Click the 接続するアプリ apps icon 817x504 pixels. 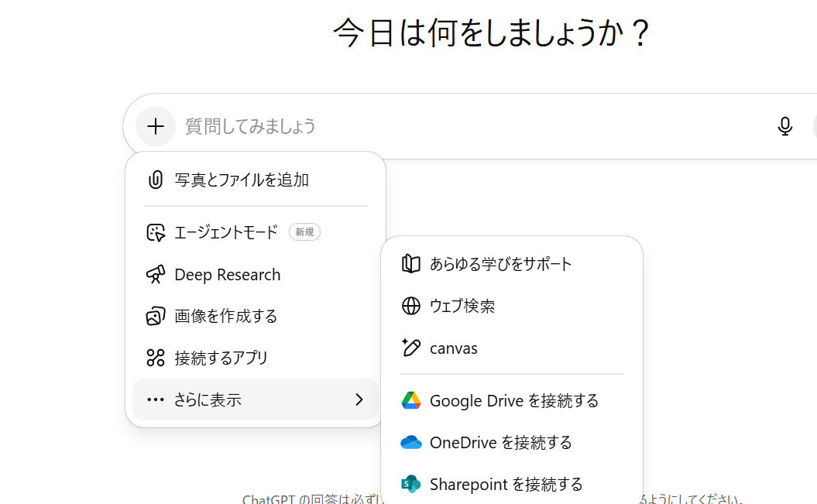click(x=156, y=358)
